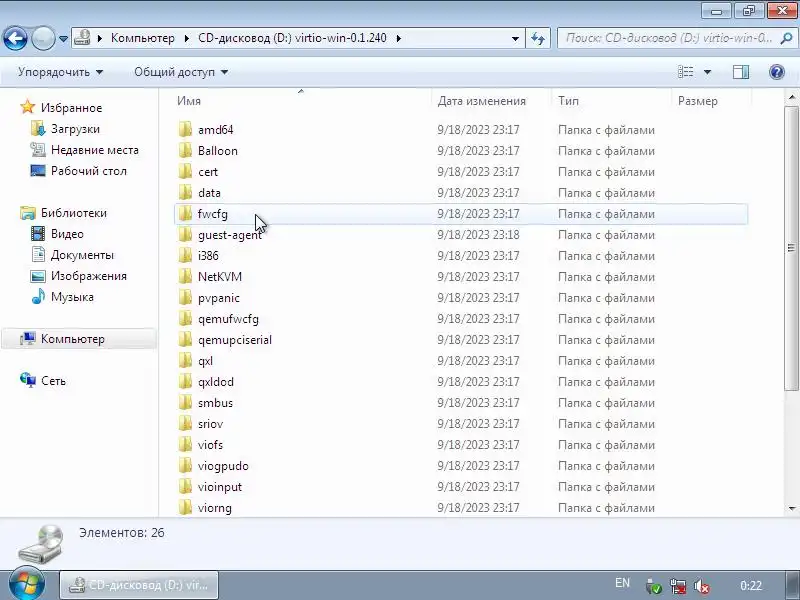
Task: Click the smbus folder name
Action: [x=215, y=403]
